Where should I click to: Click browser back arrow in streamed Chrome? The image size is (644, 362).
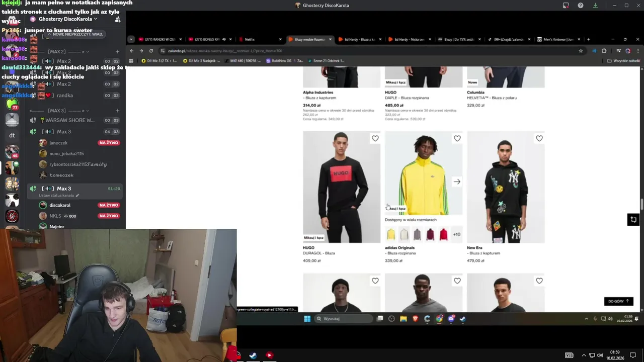(x=132, y=51)
